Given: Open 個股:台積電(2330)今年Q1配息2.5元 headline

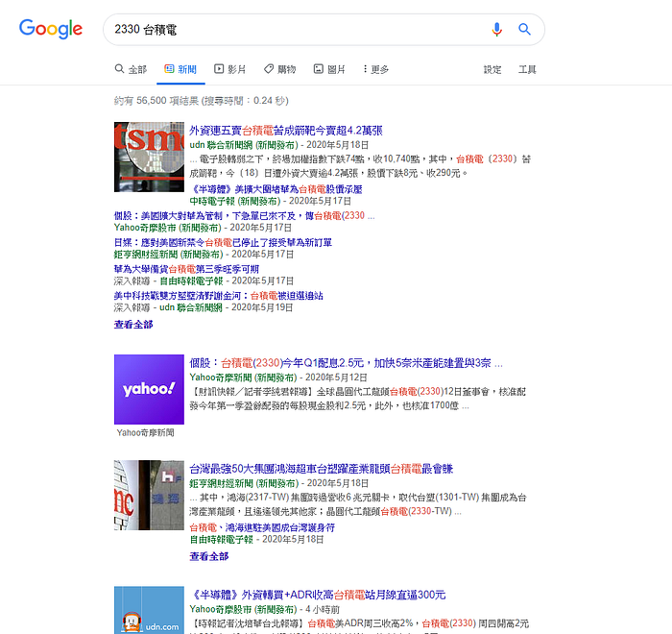Looking at the screenshot, I should [x=347, y=363].
